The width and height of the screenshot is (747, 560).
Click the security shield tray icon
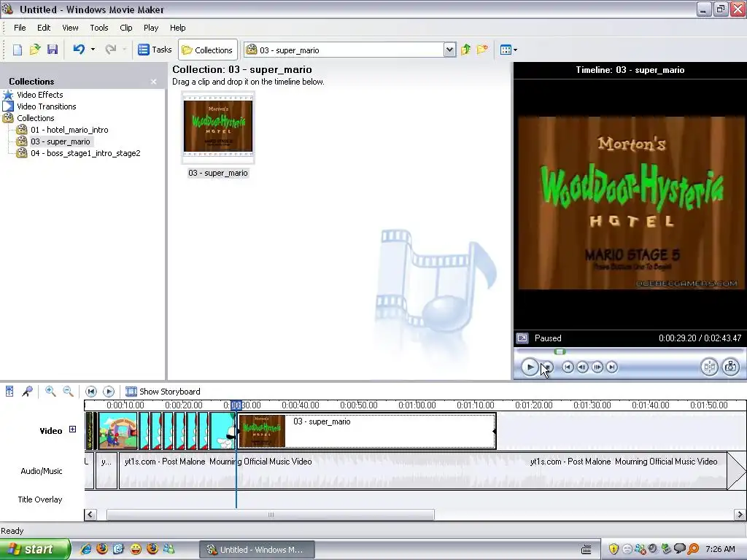point(614,549)
